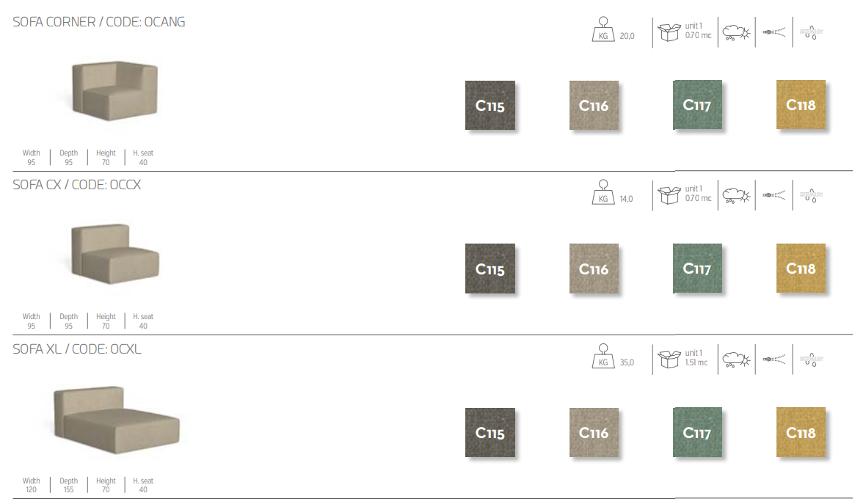Open the Sofa CX product image
The width and height of the screenshot is (866, 504).
[115, 255]
